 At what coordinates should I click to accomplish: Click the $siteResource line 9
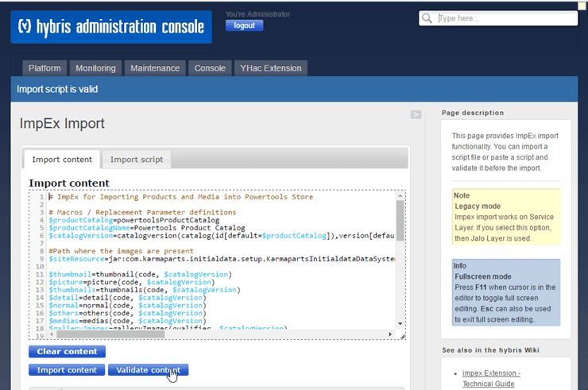coord(222,259)
